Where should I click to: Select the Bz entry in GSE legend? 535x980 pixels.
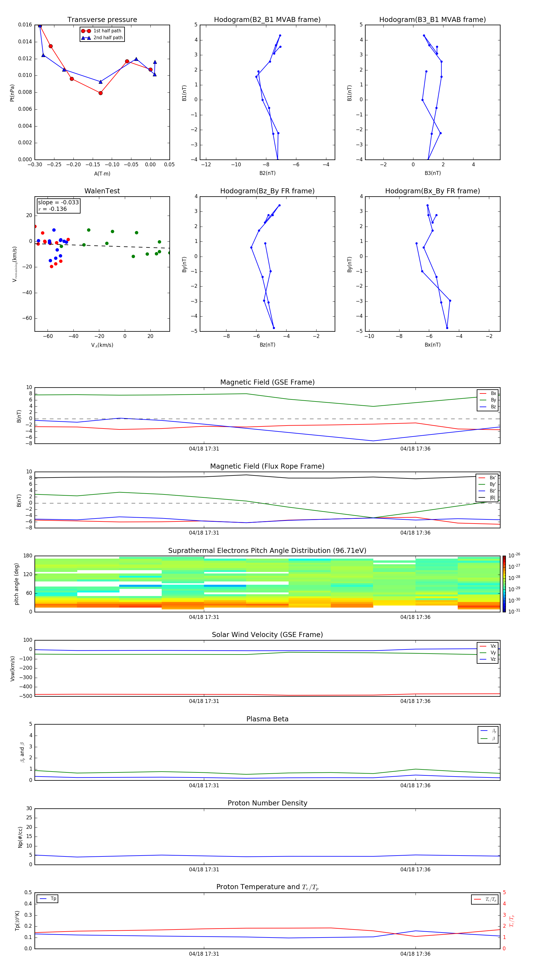(488, 407)
